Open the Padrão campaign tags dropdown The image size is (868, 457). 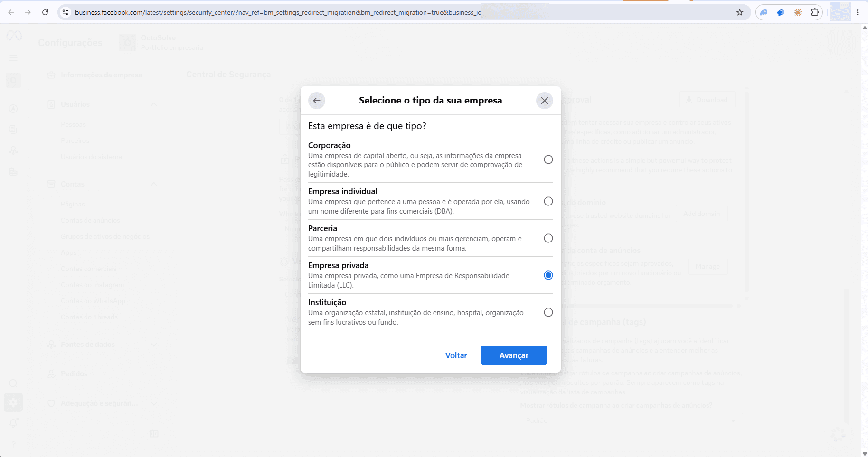(630, 421)
